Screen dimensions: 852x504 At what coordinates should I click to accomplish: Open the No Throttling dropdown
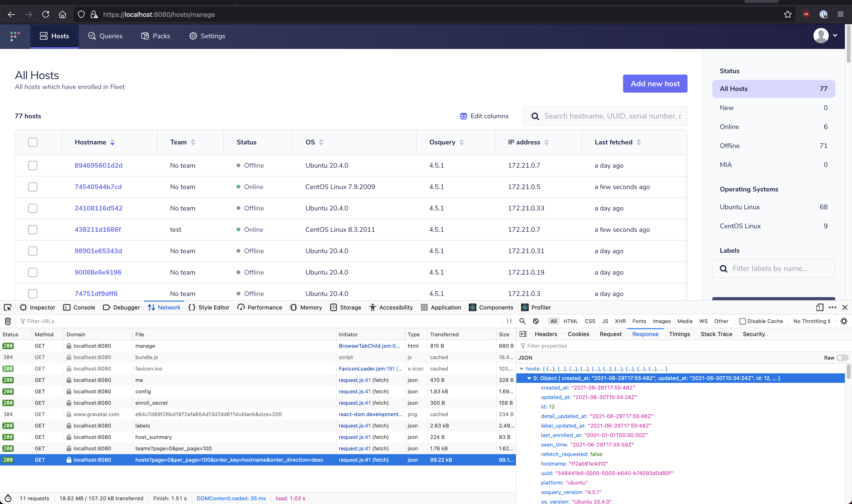(x=812, y=321)
